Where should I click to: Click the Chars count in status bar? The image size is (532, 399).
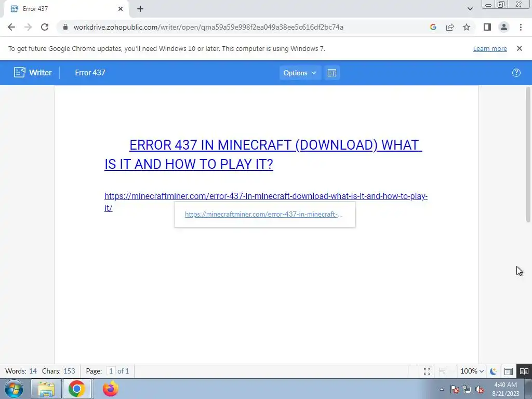pyautogui.click(x=59, y=371)
